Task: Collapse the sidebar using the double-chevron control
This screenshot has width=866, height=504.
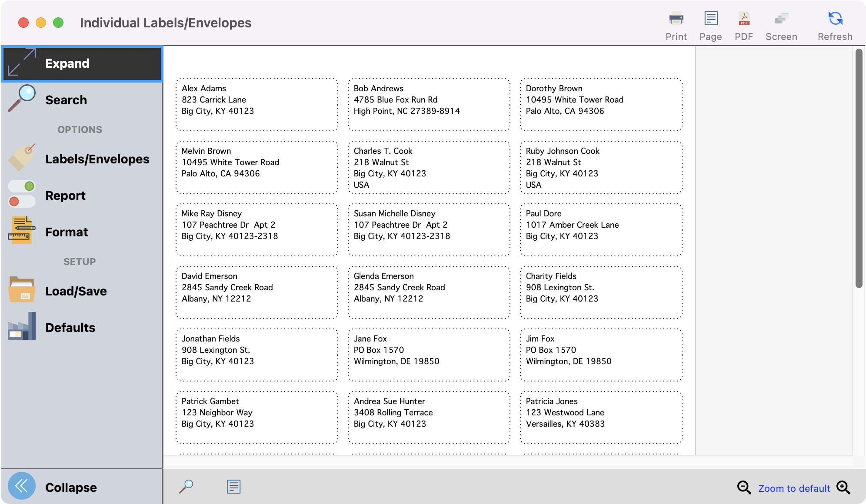Action: 21,486
